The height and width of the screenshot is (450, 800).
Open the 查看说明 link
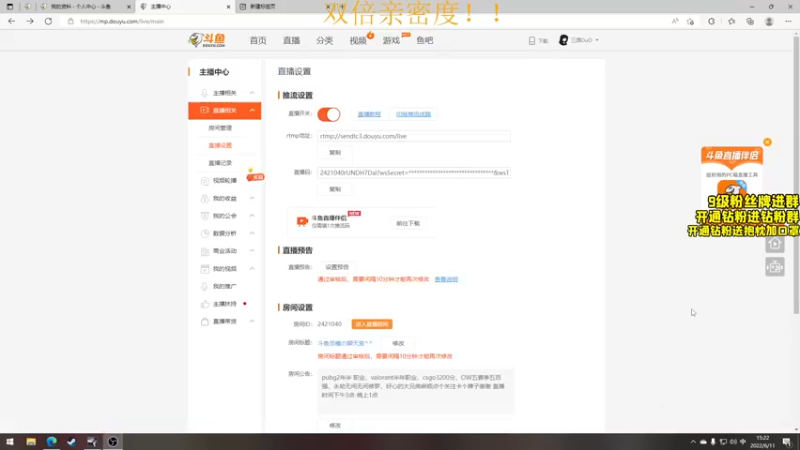446,280
